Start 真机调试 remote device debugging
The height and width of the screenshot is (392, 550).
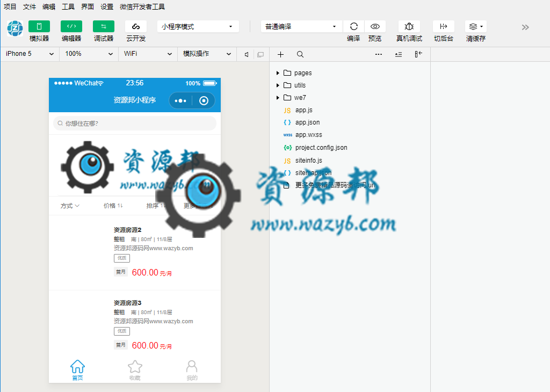click(409, 26)
